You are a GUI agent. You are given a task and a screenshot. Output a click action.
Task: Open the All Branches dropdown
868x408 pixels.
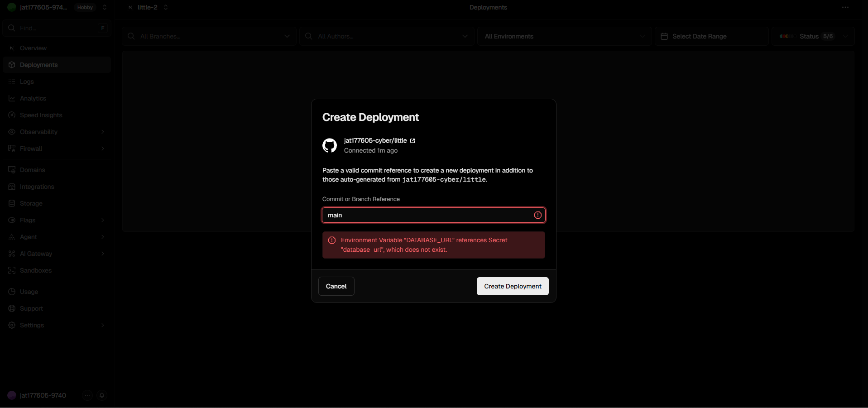[x=209, y=36]
